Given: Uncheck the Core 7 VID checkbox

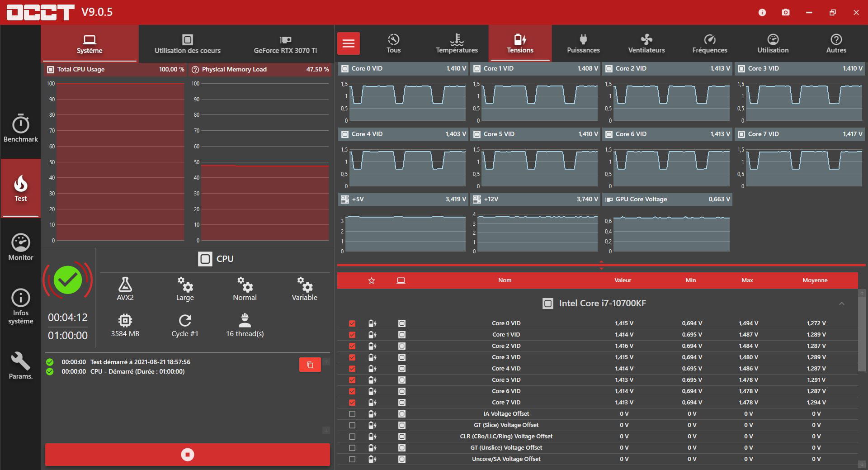Looking at the screenshot, I should (x=352, y=403).
